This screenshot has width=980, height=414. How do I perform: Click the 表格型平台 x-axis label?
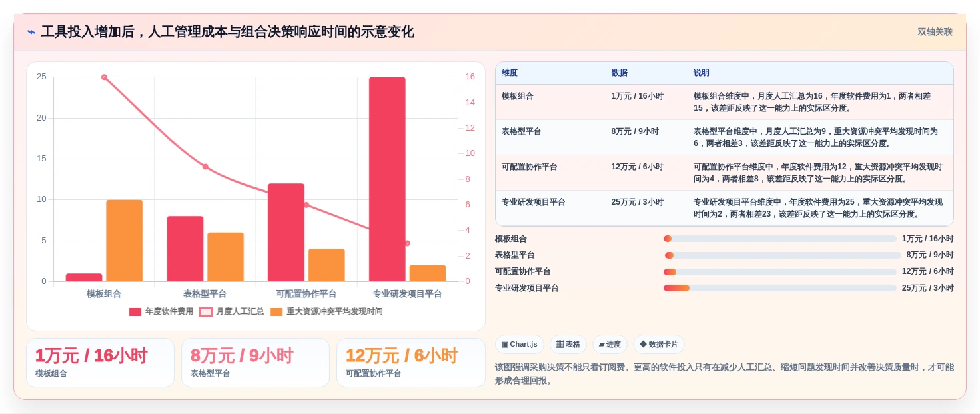[205, 294]
